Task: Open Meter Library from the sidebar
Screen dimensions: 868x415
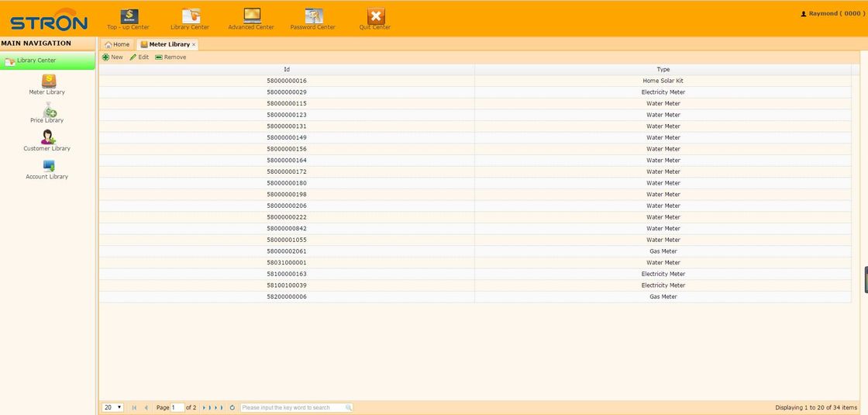Action: (47, 84)
